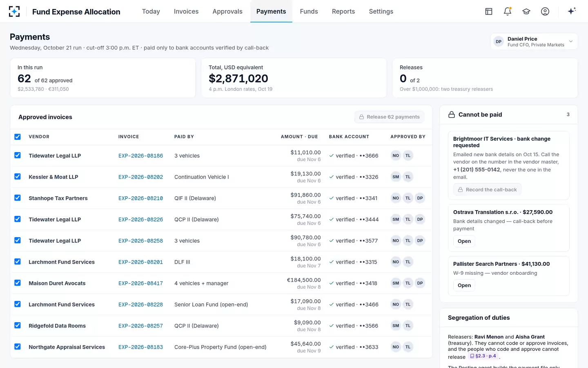Screen dimensions: 588x368
Task: Uncheck Tidewater invoice EXP-2026-08226 checkbox
Action: click(x=18, y=219)
